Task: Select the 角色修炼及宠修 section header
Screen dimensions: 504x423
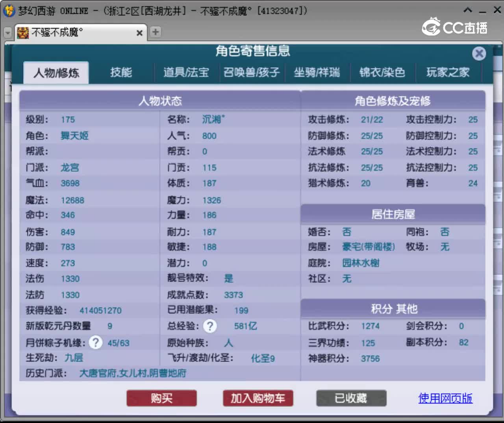Action: 393,101
